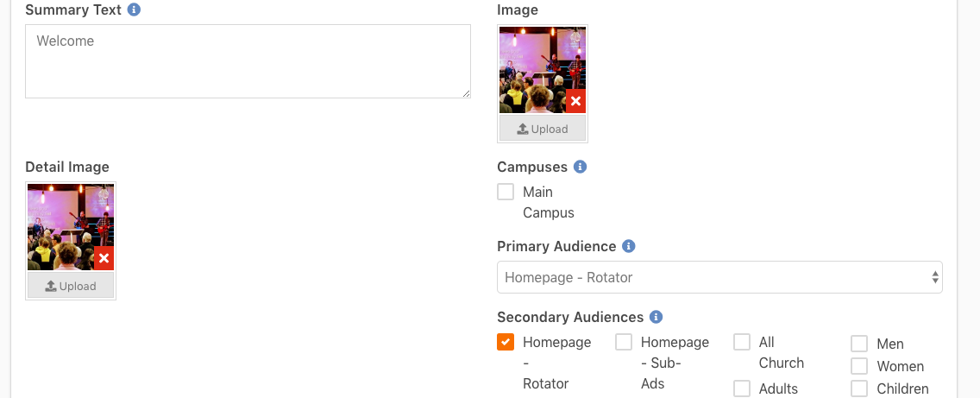Check the Main Campus checkbox
980x398 pixels.
click(x=506, y=192)
